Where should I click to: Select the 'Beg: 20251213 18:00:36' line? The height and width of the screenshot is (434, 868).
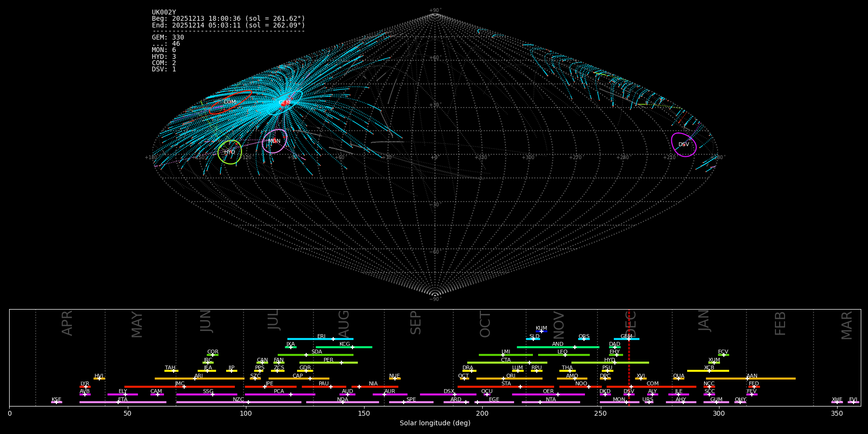coord(229,19)
